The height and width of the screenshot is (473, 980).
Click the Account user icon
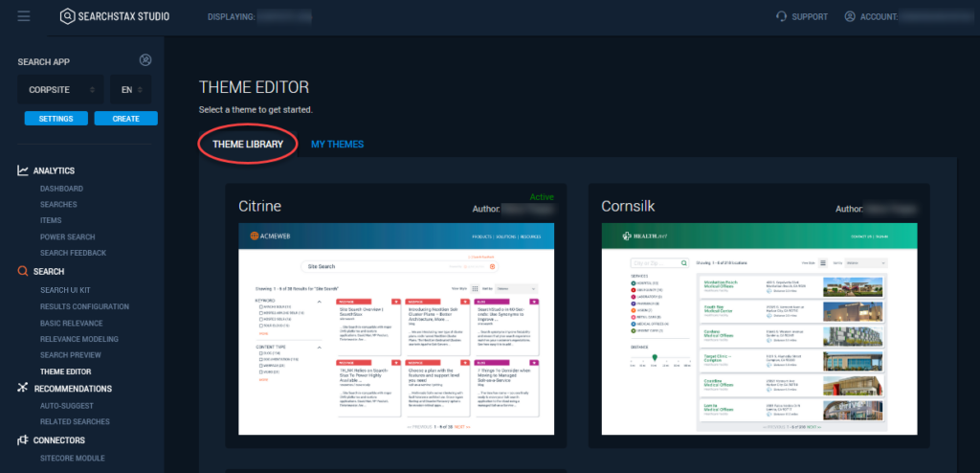pos(850,16)
